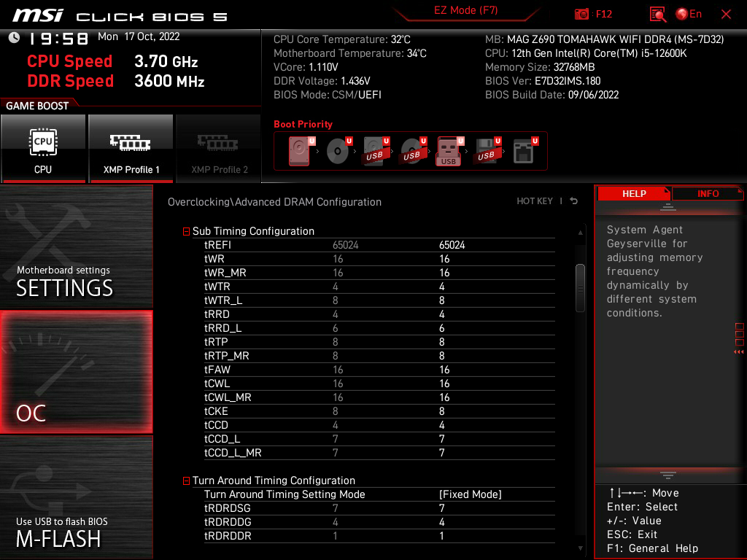The image size is (747, 560).
Task: Switch to the INFO tab
Action: (x=708, y=193)
